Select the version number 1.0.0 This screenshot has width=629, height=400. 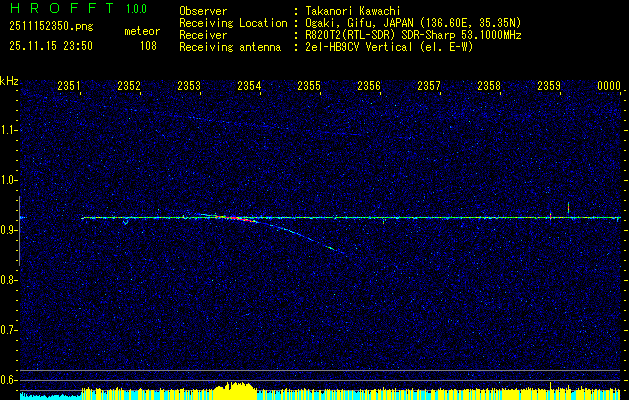(136, 9)
